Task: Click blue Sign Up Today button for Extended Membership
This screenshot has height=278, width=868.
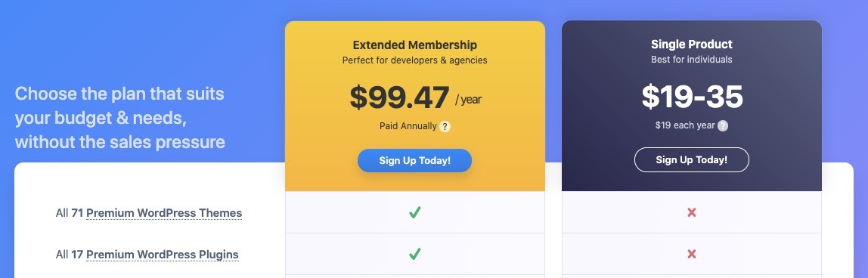Action: tap(414, 161)
